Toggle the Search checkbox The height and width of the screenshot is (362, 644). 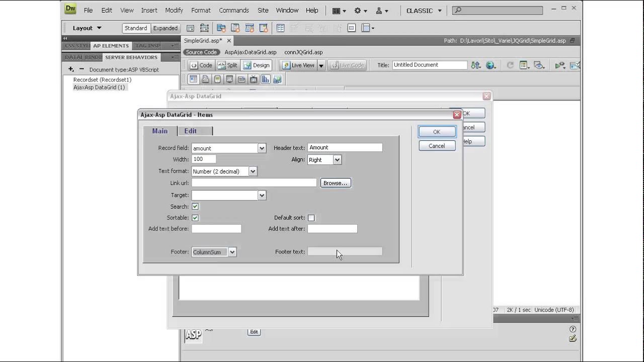(x=195, y=207)
